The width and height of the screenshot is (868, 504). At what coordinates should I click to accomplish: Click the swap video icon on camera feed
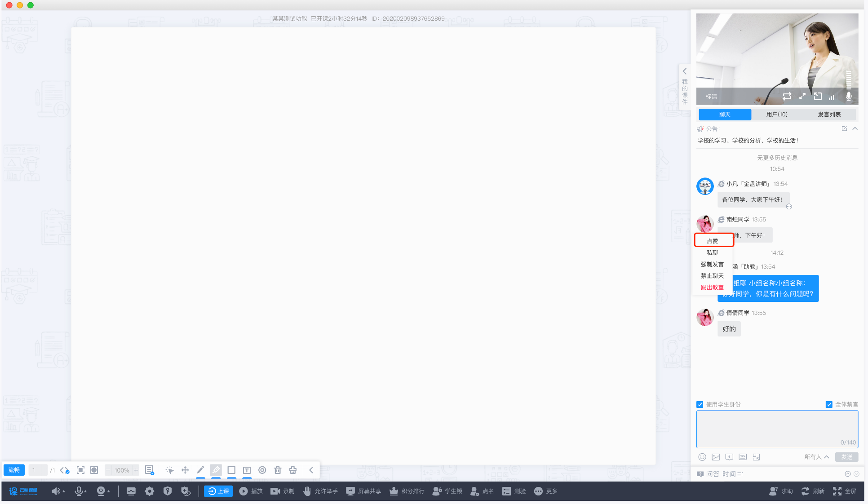click(x=787, y=96)
